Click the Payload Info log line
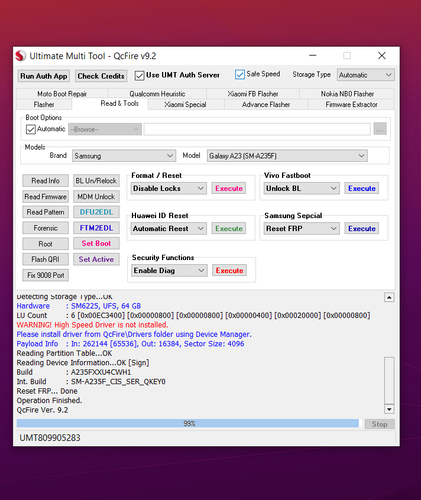The height and width of the screenshot is (500, 421). 130,344
